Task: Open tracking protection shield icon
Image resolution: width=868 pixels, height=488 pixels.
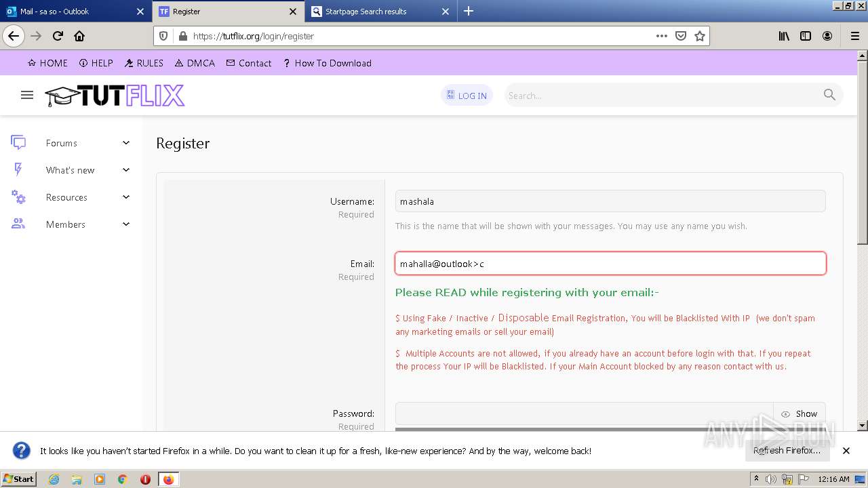Action: 163,36
